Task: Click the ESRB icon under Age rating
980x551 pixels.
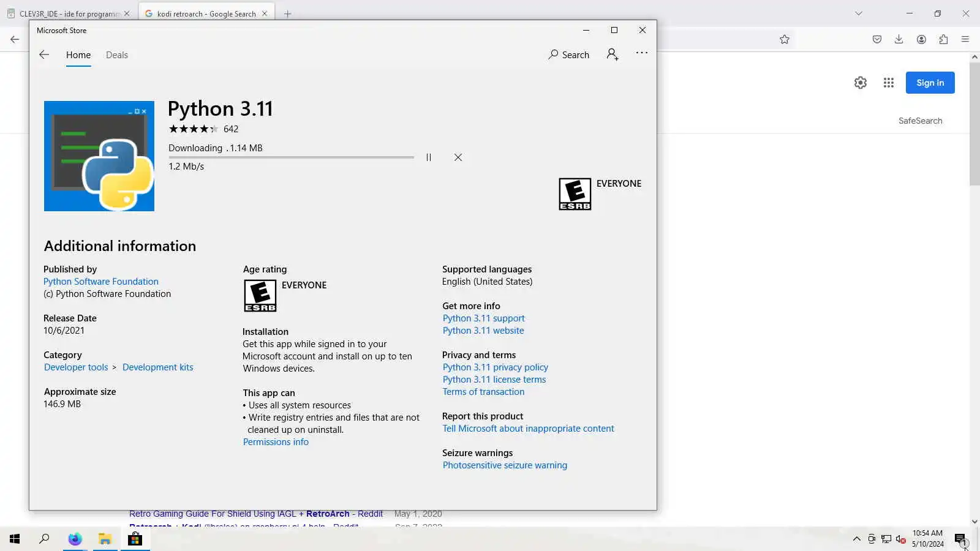Action: pyautogui.click(x=260, y=296)
